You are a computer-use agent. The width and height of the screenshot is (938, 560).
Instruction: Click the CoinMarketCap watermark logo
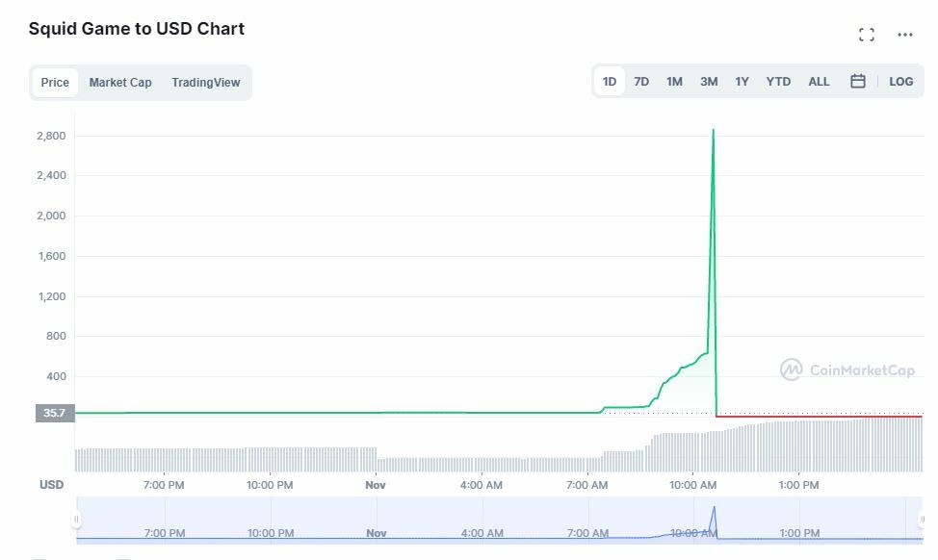coord(847,369)
